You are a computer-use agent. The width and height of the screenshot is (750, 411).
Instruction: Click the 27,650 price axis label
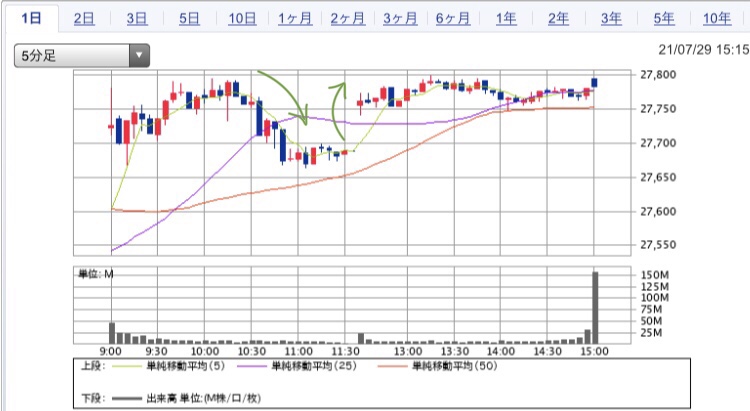coord(658,177)
